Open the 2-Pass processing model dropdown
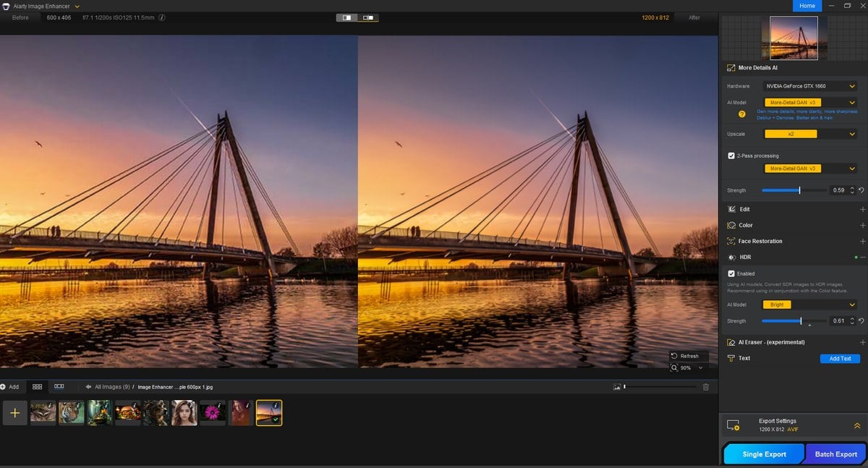Screen dimensions: 868x468 (811, 169)
